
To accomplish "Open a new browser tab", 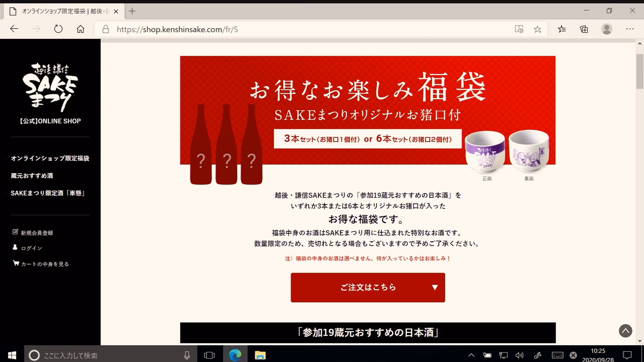I will tap(132, 11).
